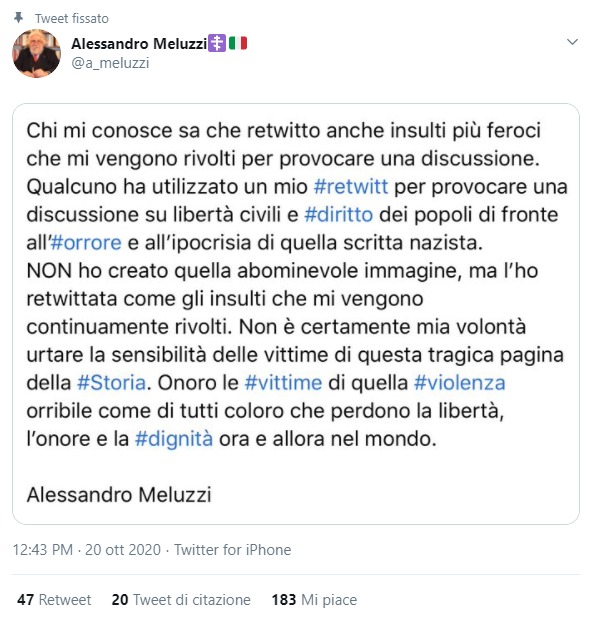Click the Alessandro Meluzzi display name
Viewport: 594px width, 624px height.
[x=139, y=43]
